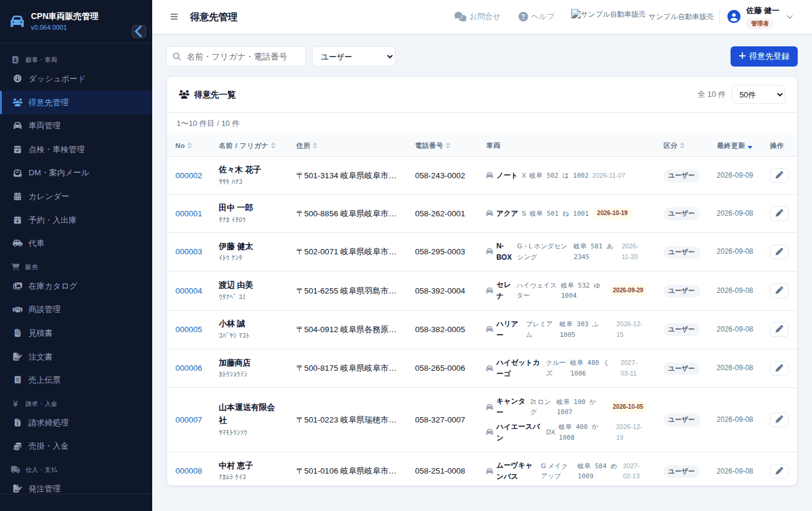Sort by 住所 column header
Viewport: 812px width, 511px height.
307,146
